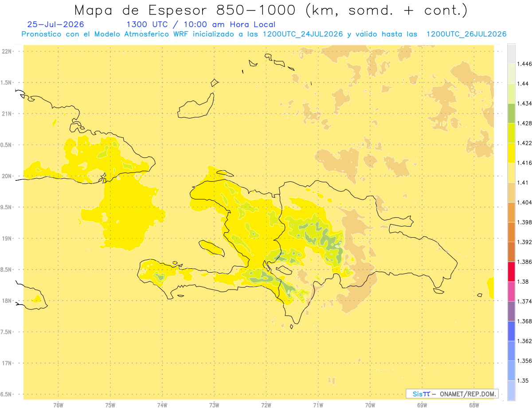The width and height of the screenshot is (532, 411).
Task: Click the legend value '1.362'
Action: [x=524, y=341]
